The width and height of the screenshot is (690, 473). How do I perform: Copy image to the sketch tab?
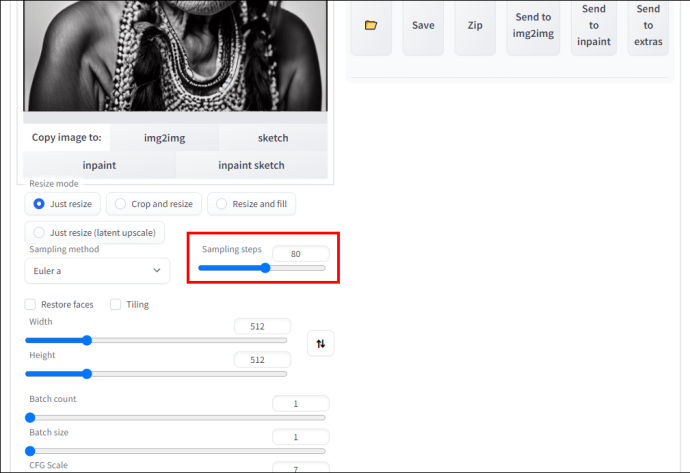273,138
